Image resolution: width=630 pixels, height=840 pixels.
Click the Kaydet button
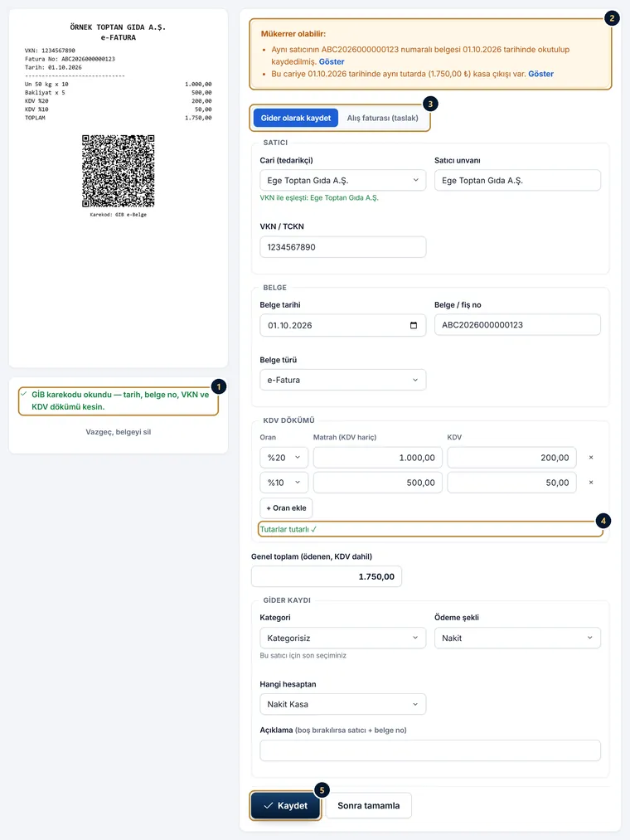pos(285,806)
